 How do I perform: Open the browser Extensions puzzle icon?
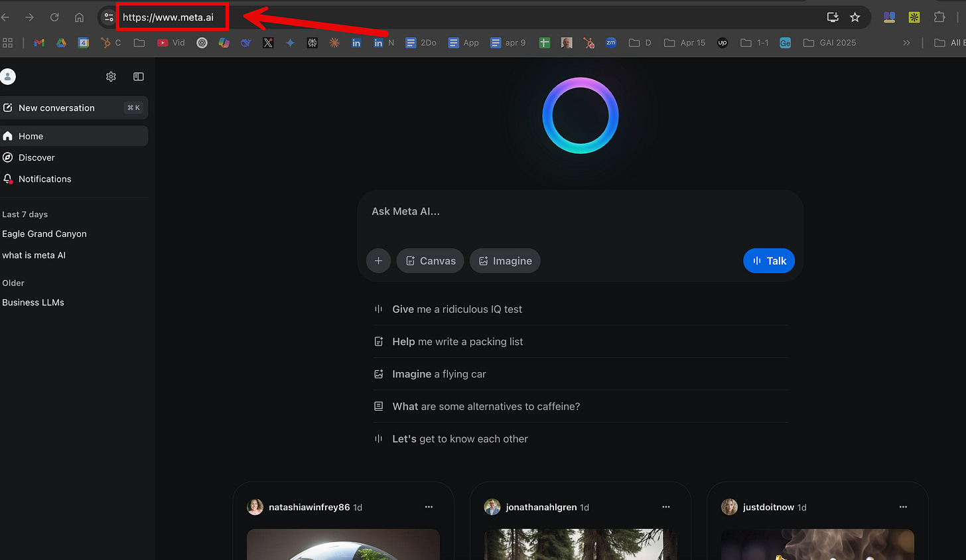(939, 17)
